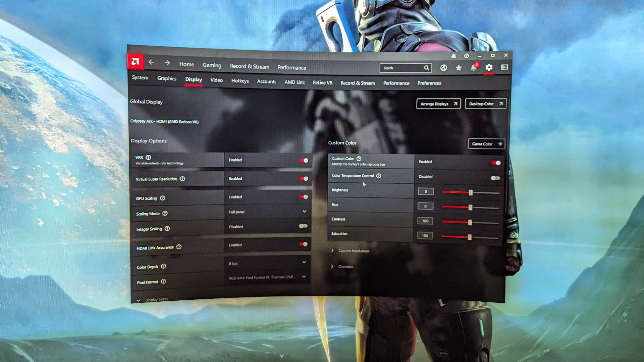Disable the Color Temperature Control toggle
This screenshot has width=644, height=362.
pyautogui.click(x=495, y=177)
